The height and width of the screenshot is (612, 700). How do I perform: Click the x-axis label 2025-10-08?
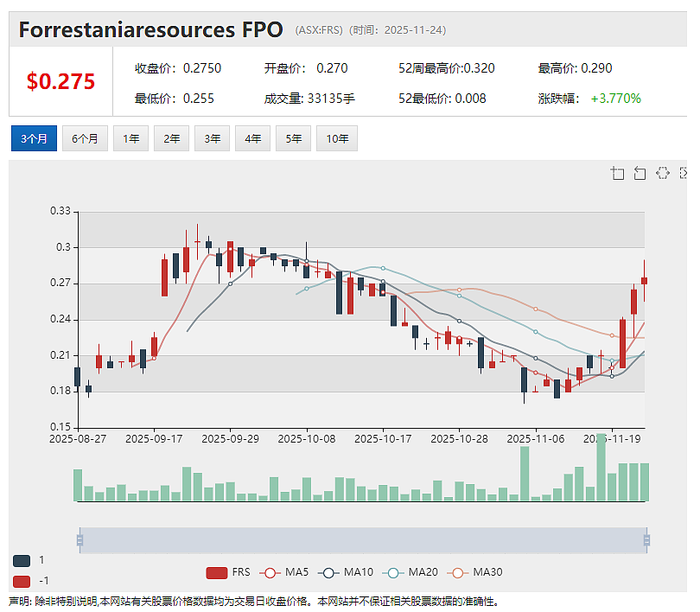307,439
